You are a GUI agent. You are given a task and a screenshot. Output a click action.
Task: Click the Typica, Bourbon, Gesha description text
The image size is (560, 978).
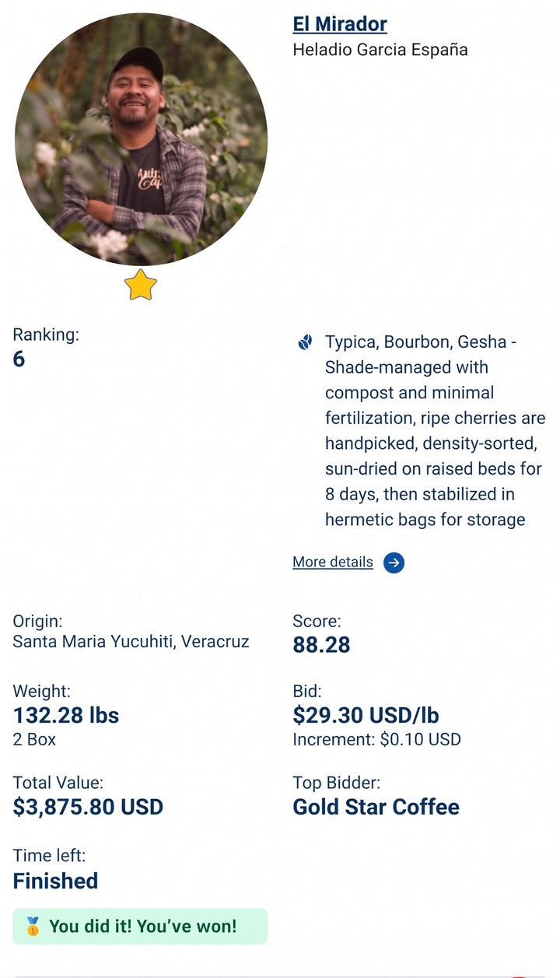[436, 431]
